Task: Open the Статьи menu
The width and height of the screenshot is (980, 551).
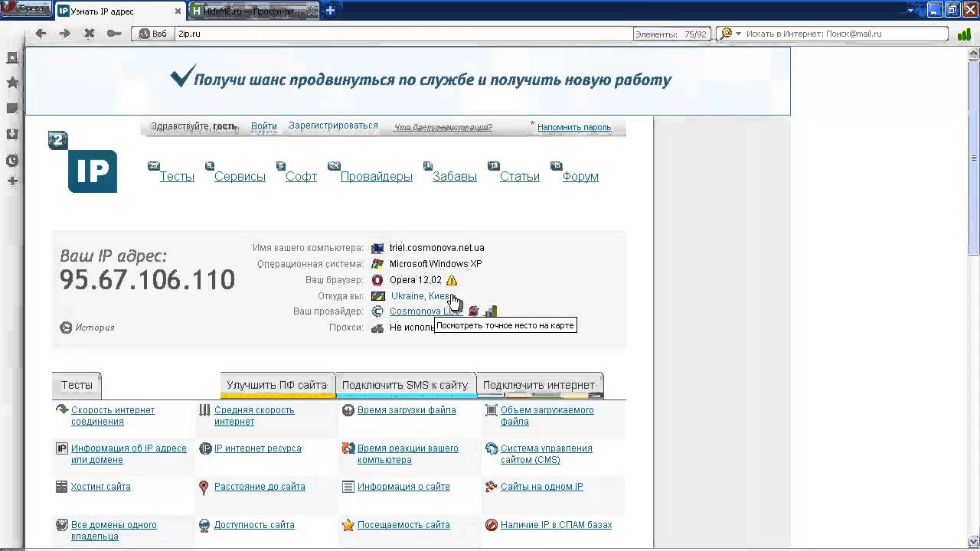Action: tap(520, 177)
